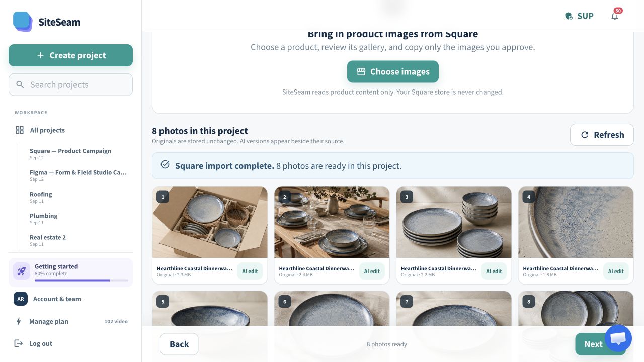Click the lightning Manage plan icon
This screenshot has width=644, height=362.
tap(19, 321)
